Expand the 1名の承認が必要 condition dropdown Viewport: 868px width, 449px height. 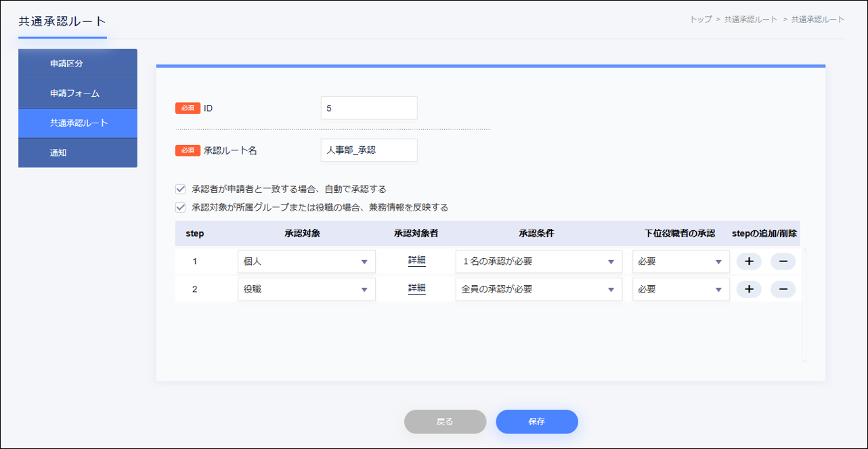pos(538,261)
